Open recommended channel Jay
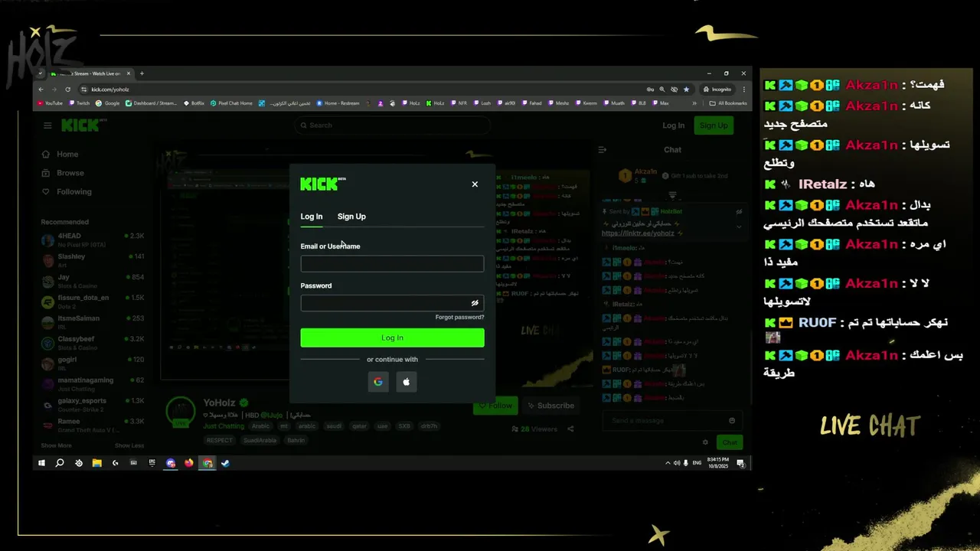This screenshot has height=551, width=980. pyautogui.click(x=92, y=281)
